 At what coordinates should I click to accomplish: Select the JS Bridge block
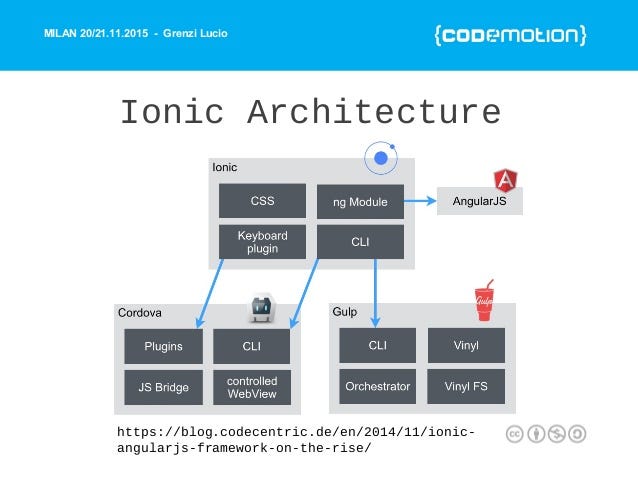tap(164, 387)
